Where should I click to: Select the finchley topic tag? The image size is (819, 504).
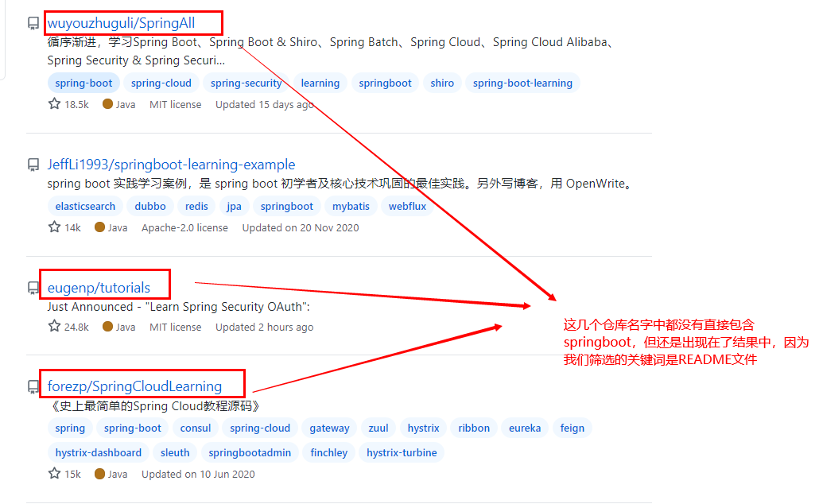point(328,453)
